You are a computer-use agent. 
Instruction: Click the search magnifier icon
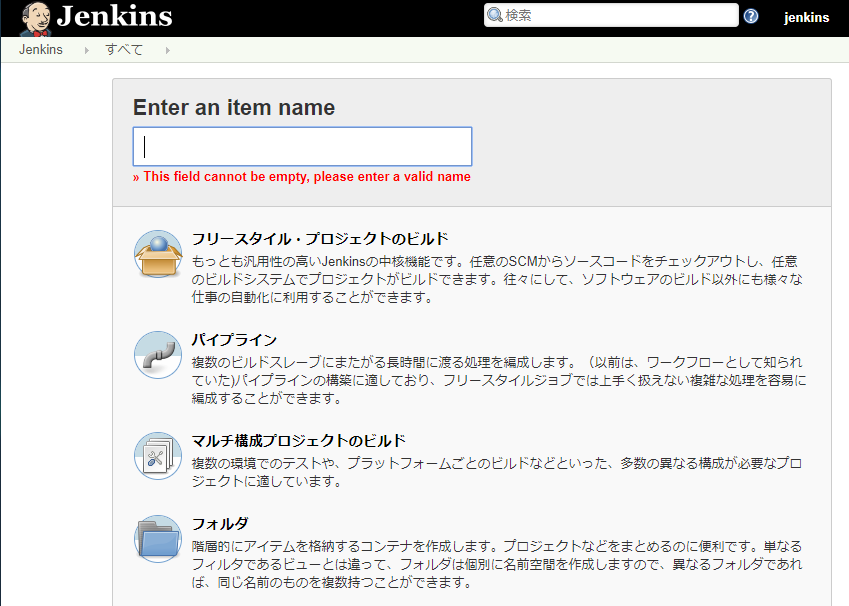pos(494,15)
